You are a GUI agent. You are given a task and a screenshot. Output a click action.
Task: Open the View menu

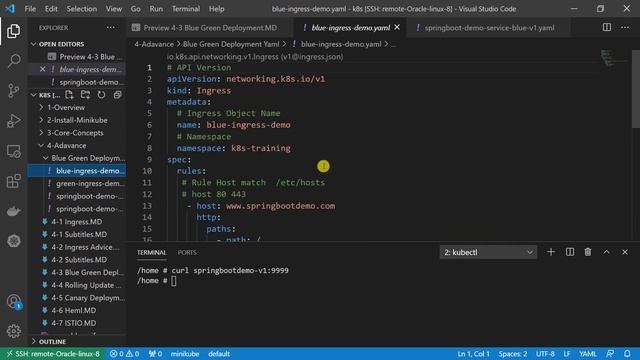click(113, 9)
